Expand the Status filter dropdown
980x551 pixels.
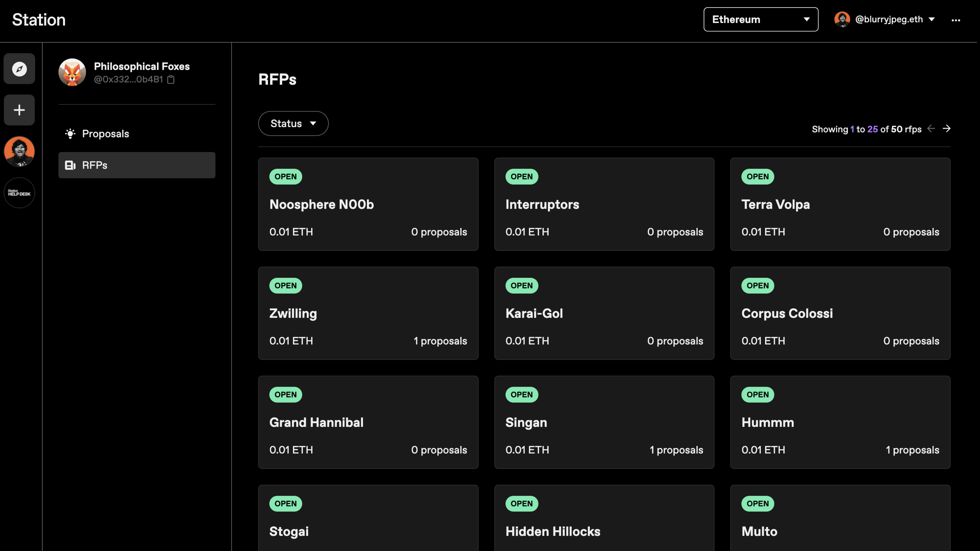point(293,123)
